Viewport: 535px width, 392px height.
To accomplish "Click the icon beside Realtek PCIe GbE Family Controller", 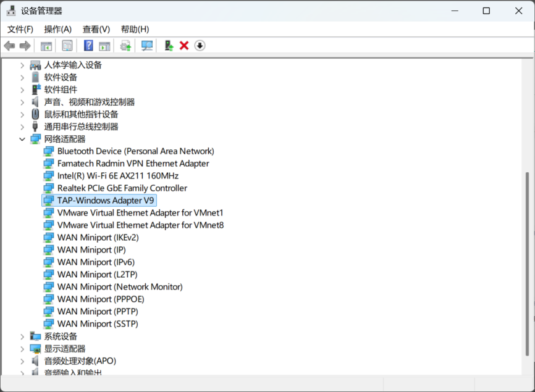I will click(49, 188).
